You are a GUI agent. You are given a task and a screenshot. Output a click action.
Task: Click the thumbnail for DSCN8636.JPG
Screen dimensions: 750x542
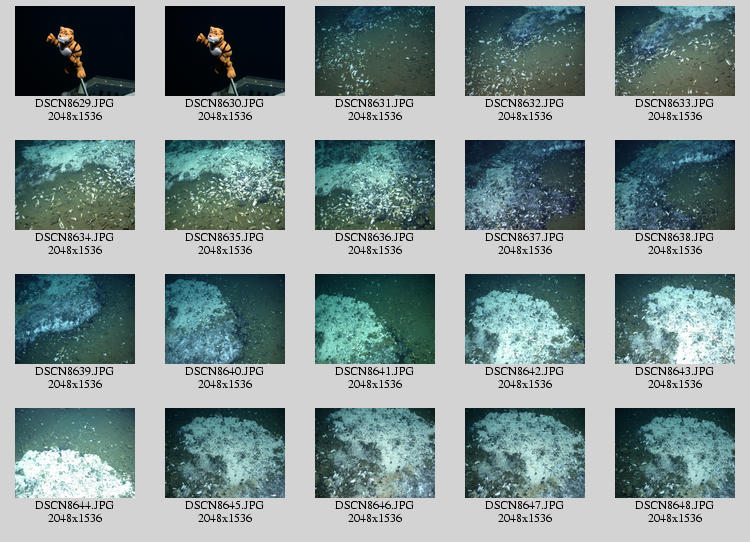click(375, 185)
